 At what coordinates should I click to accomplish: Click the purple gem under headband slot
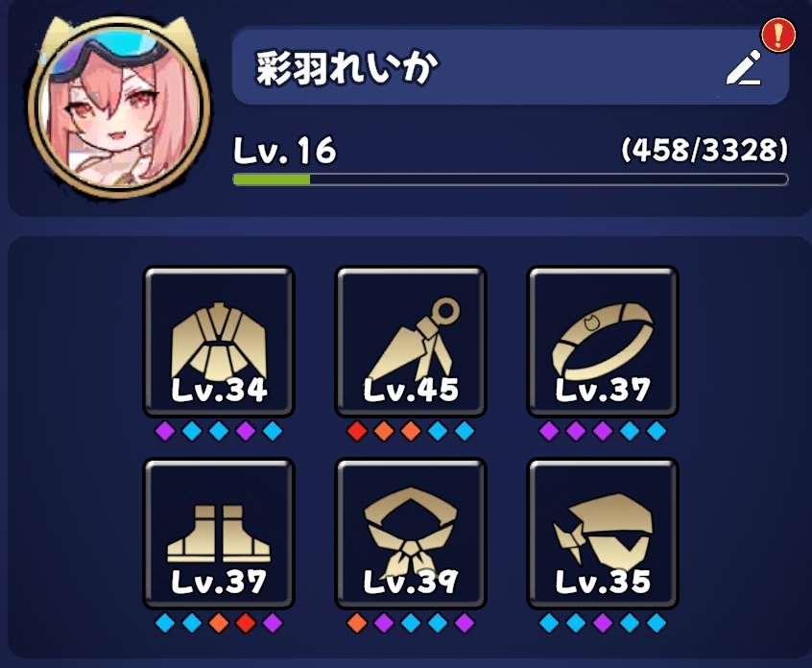603,624
